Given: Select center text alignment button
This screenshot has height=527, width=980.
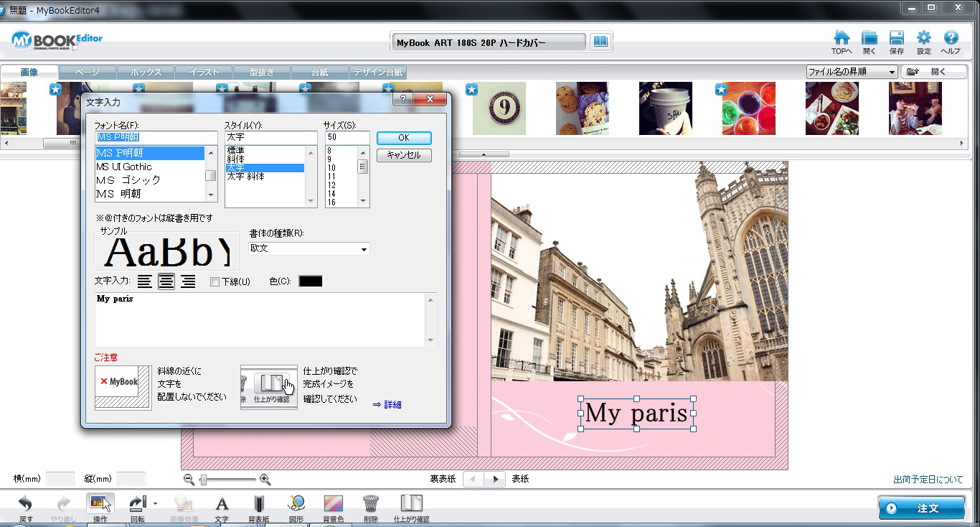Looking at the screenshot, I should 166,281.
